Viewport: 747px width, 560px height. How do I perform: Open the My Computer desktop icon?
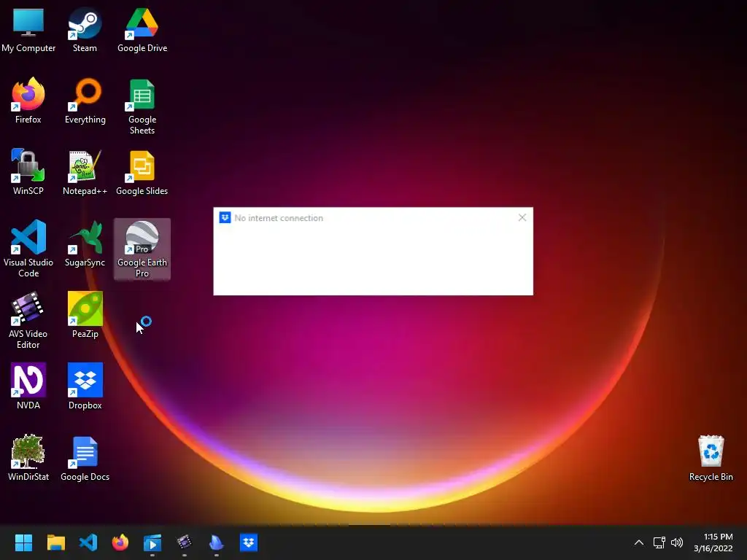tap(28, 29)
